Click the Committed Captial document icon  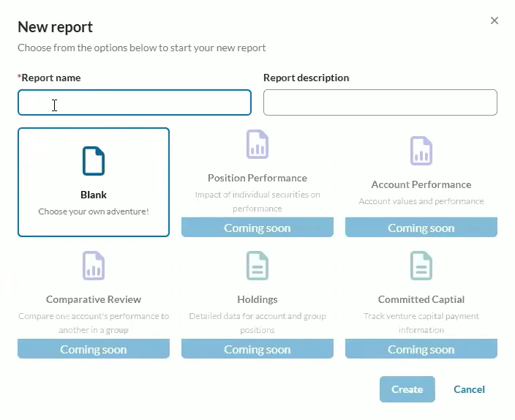click(421, 266)
